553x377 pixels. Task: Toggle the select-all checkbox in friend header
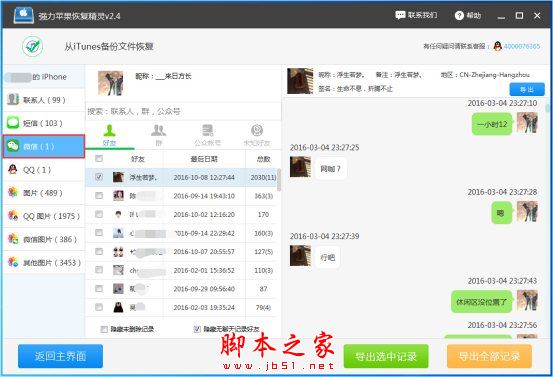click(99, 159)
